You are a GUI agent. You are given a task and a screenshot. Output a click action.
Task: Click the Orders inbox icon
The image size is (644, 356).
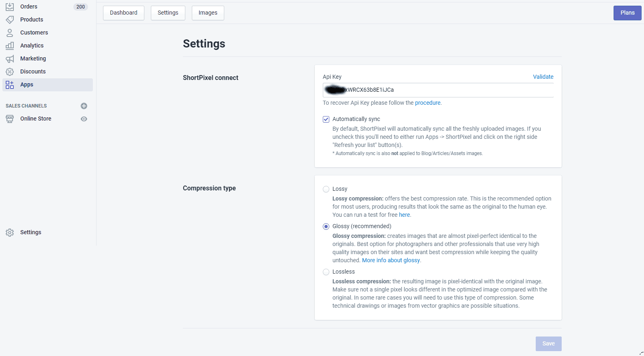[x=10, y=6]
